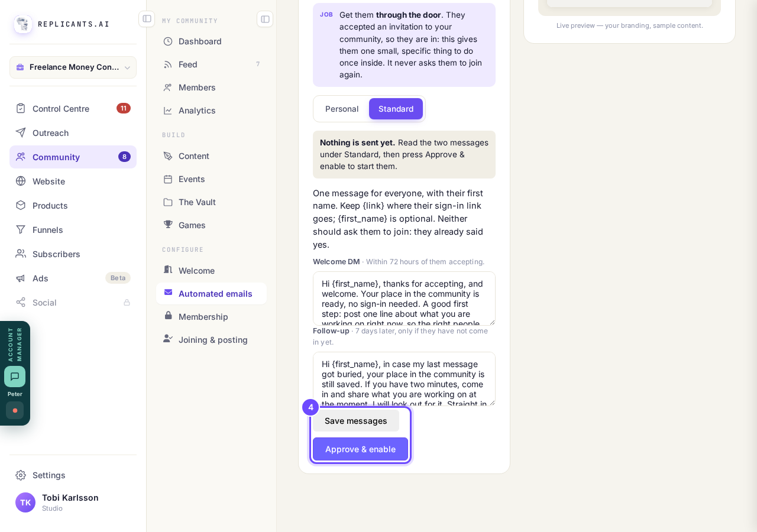The height and width of the screenshot is (532, 757).
Task: Open Joining & posting settings
Action: (211, 340)
